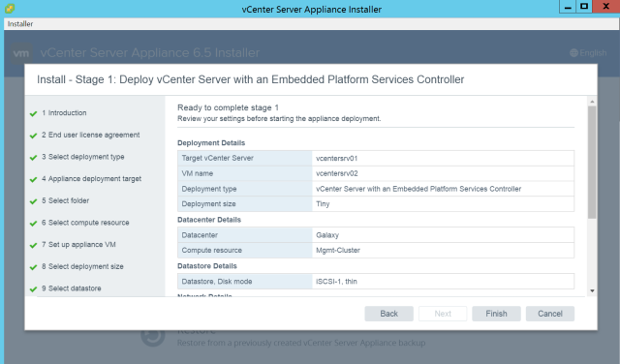Click the checkmark beside Select datastore
This screenshot has height=364, width=620.
click(x=33, y=289)
